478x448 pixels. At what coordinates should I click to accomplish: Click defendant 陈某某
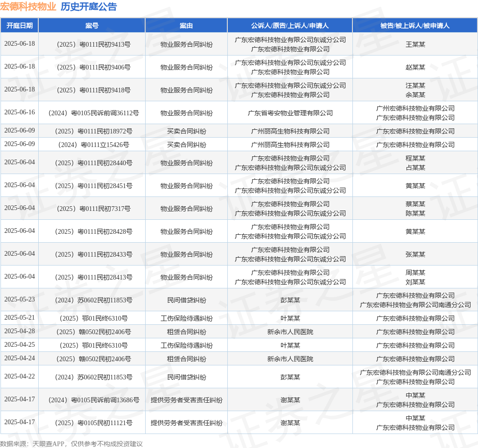pos(415,213)
